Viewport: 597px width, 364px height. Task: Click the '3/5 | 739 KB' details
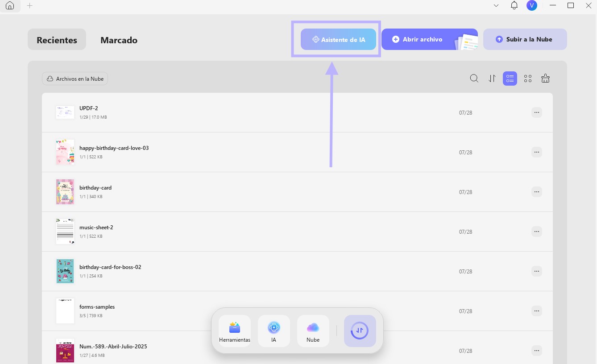click(91, 316)
